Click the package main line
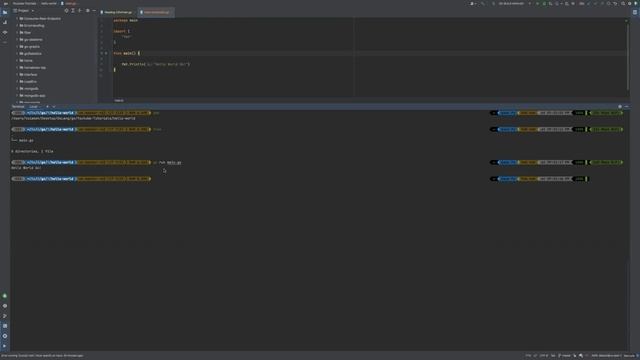This screenshot has width=640, height=360. [x=126, y=20]
